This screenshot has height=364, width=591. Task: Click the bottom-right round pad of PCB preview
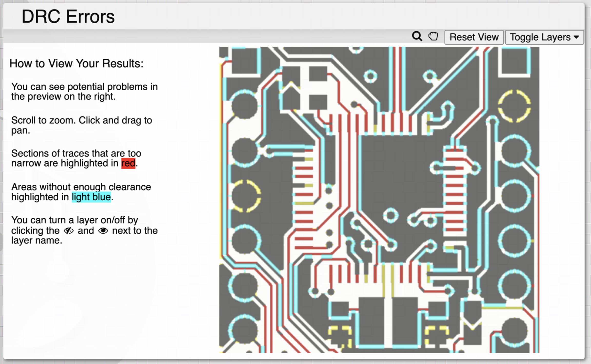pyautogui.click(x=514, y=331)
